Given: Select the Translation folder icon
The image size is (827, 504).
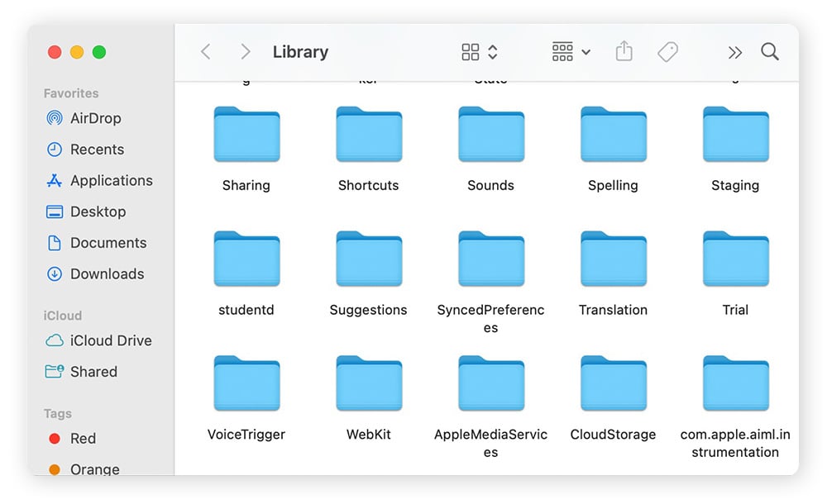Looking at the screenshot, I should coord(614,259).
